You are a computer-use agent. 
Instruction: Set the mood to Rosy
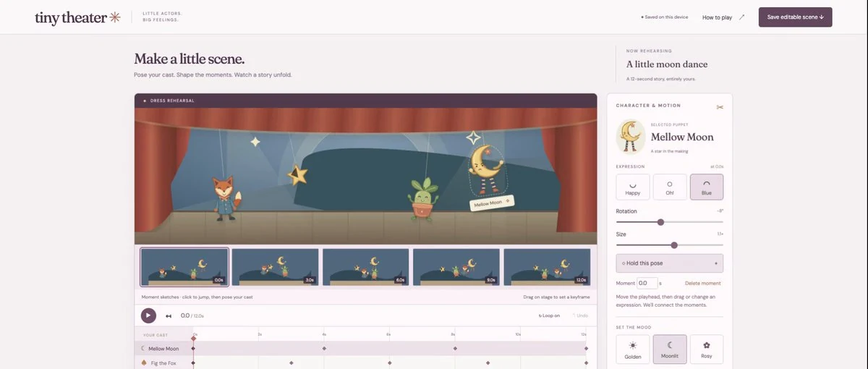click(x=707, y=349)
